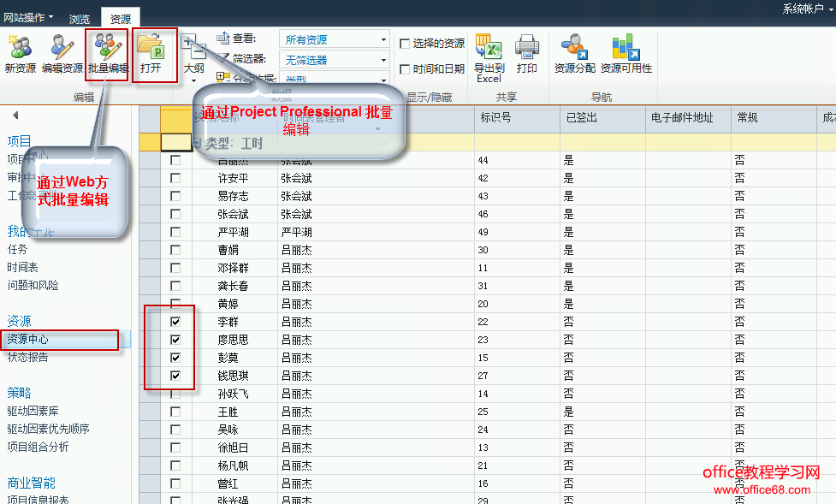836x504 pixels.
Task: Expand the 所有资源 view dropdown
Action: [x=383, y=39]
